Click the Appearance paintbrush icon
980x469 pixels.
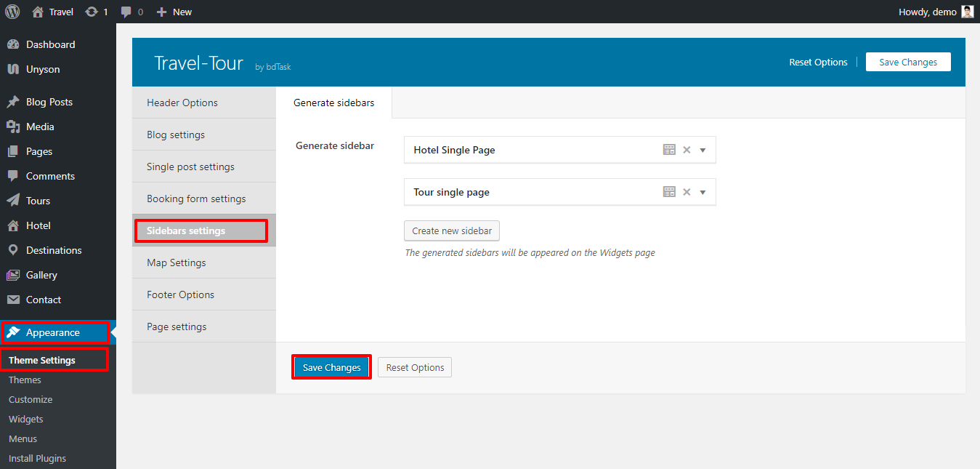(x=13, y=332)
